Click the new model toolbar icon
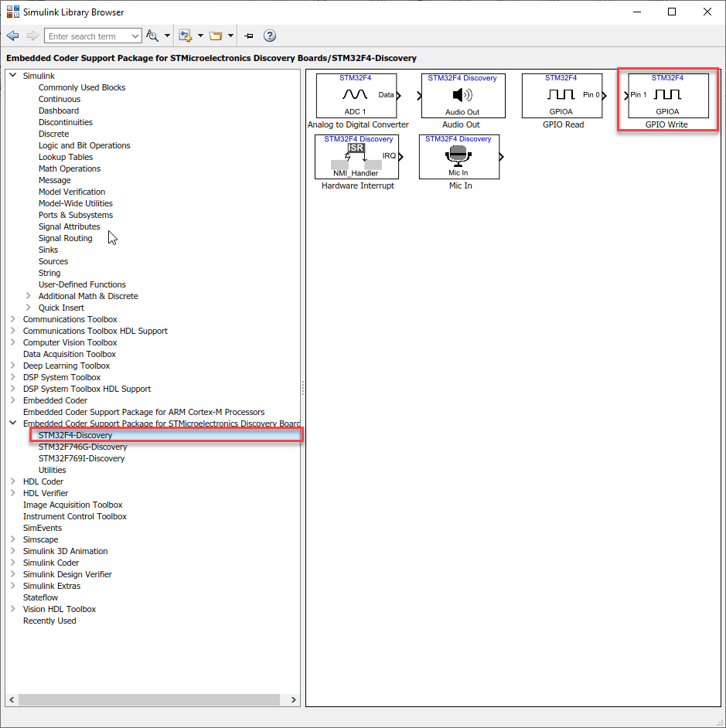 (186, 36)
